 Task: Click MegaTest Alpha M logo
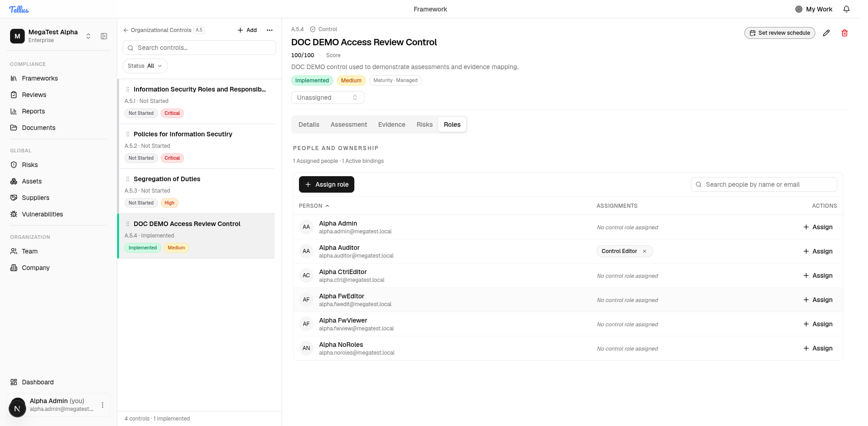[x=17, y=36]
